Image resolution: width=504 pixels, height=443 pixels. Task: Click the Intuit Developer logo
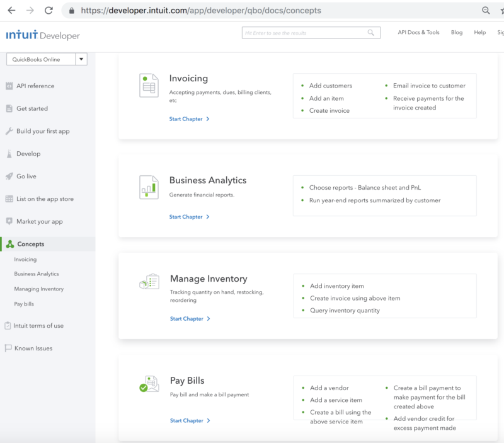[x=43, y=35]
